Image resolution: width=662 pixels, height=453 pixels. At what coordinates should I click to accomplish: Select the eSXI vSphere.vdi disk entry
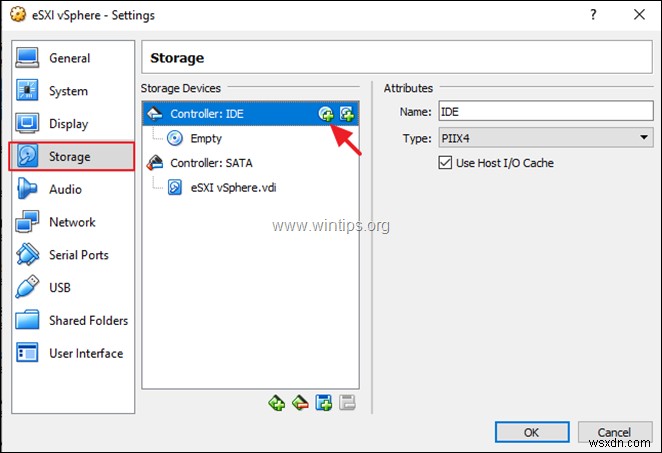tap(233, 187)
